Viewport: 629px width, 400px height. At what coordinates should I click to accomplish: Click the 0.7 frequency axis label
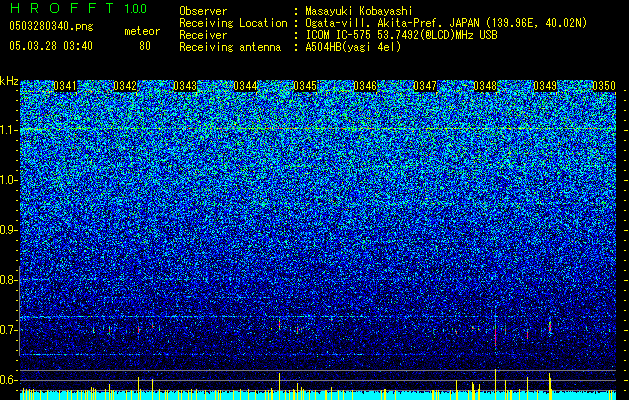pos(7,330)
